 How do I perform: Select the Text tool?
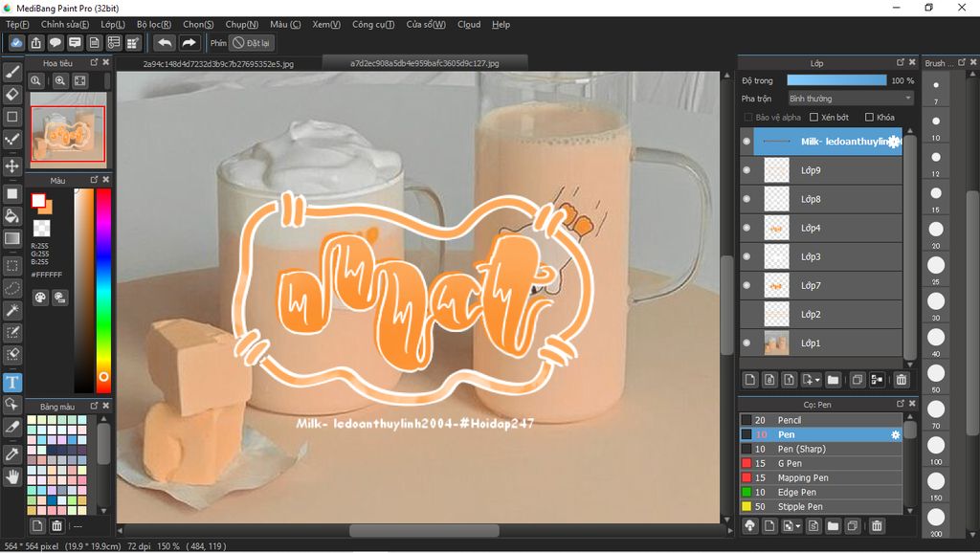click(x=11, y=382)
